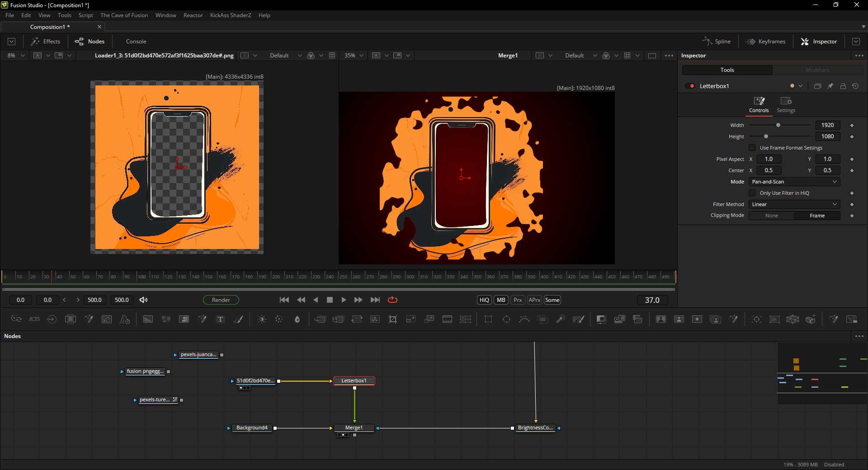Add a Tracker tool from toolbar
868x470 pixels.
[756, 319]
